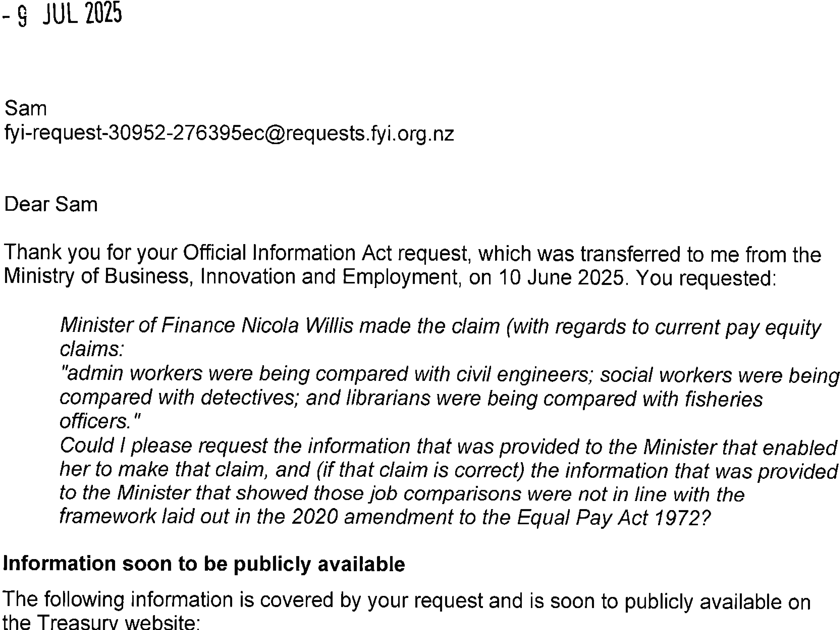Click the Dear Sam salutation
This screenshot has width=840, height=630.
(51, 204)
